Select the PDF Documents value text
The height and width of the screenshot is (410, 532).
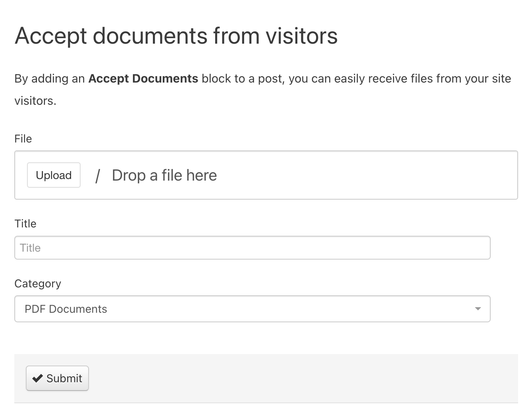pyautogui.click(x=66, y=309)
